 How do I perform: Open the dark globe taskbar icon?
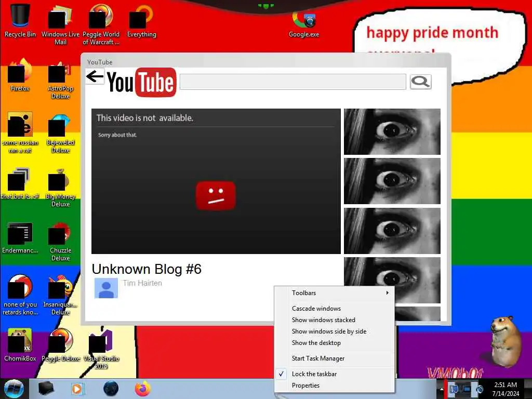(x=111, y=389)
